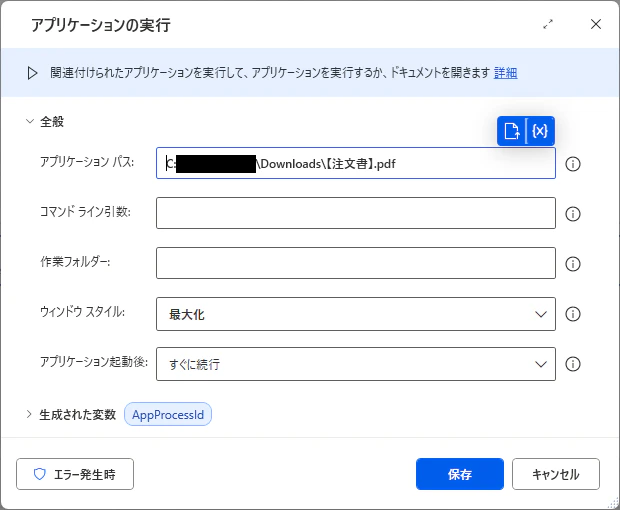Open the variable picker {x} icon
The height and width of the screenshot is (510, 620).
pyautogui.click(x=540, y=131)
